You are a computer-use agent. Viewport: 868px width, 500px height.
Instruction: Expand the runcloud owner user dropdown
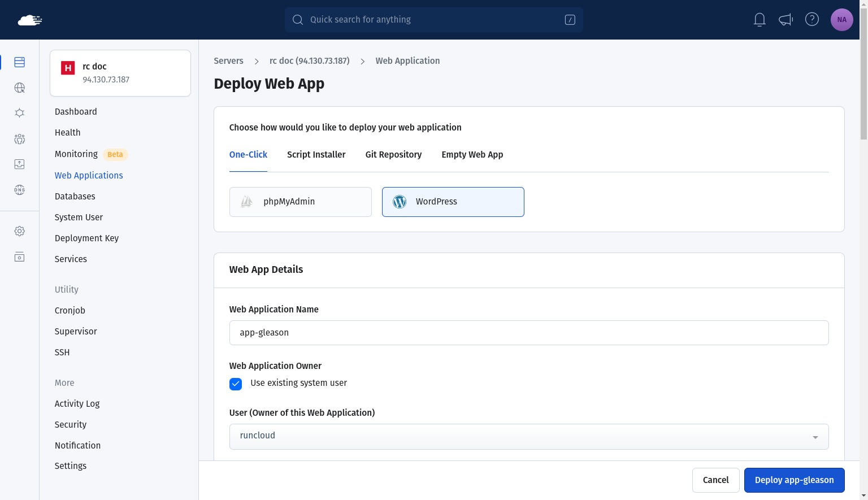click(528, 437)
